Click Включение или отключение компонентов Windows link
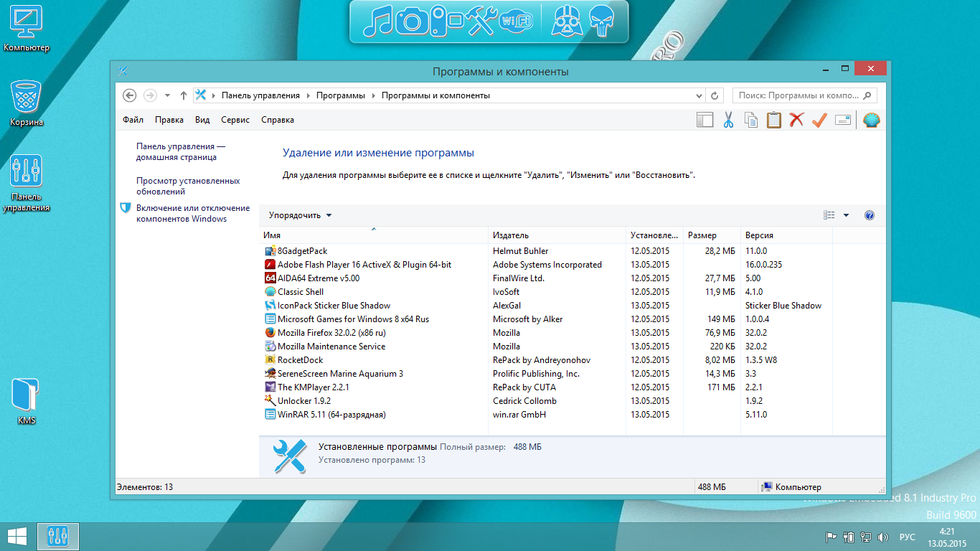Viewport: 980px width, 551px height. (x=193, y=213)
